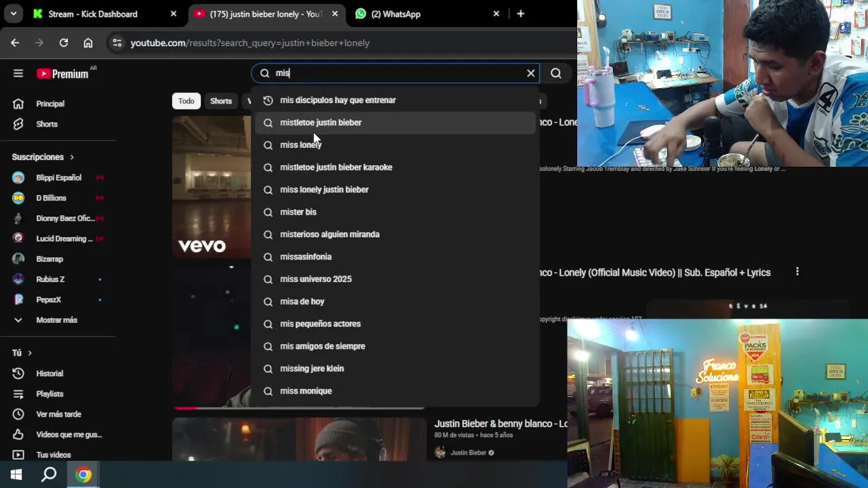
Task: Choose the 'miss monique' suggestion
Action: [x=395, y=391]
